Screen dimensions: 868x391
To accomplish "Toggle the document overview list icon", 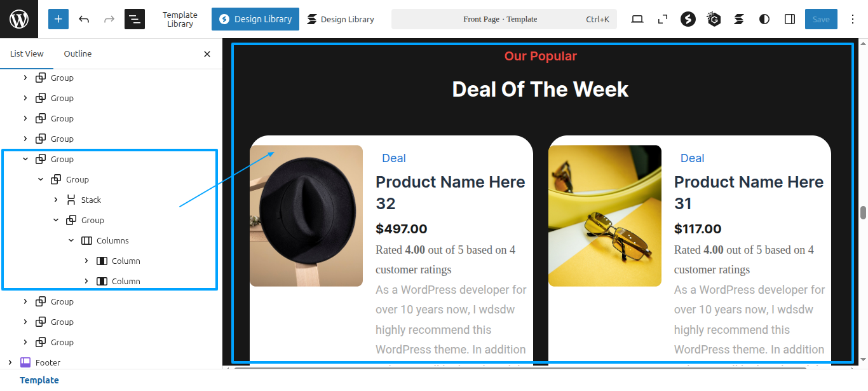I will click(135, 19).
